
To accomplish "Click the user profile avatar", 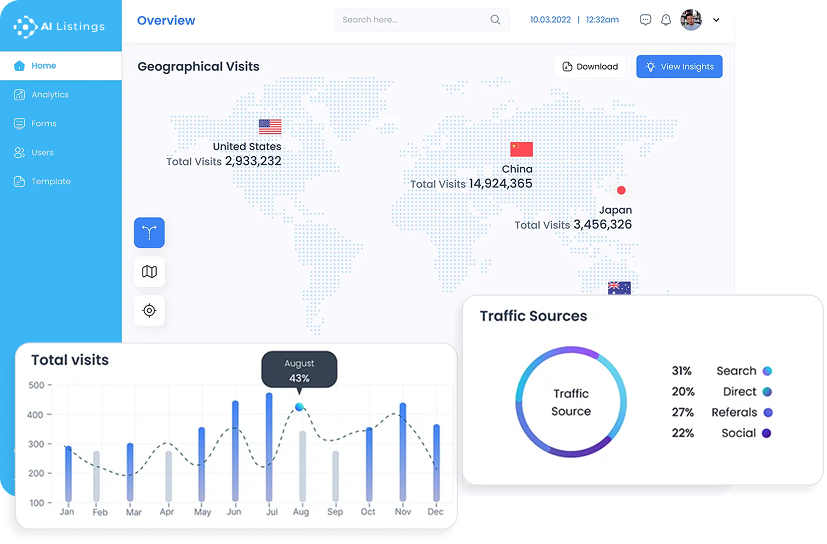I will coord(691,20).
